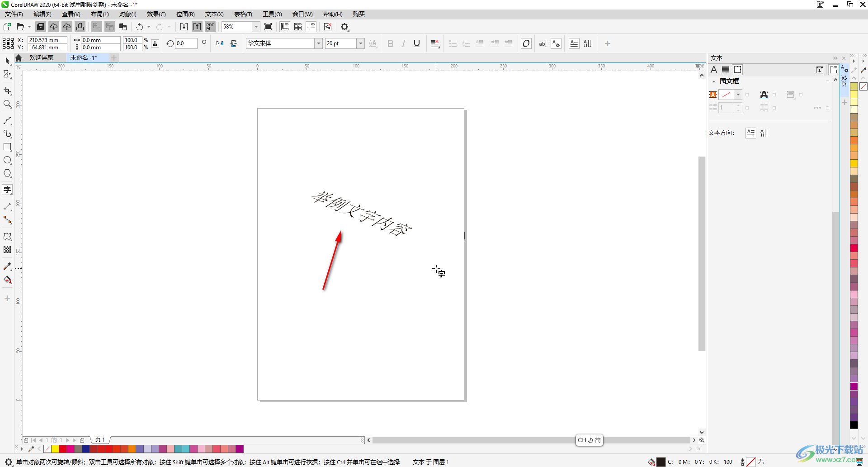Print the document

80,27
